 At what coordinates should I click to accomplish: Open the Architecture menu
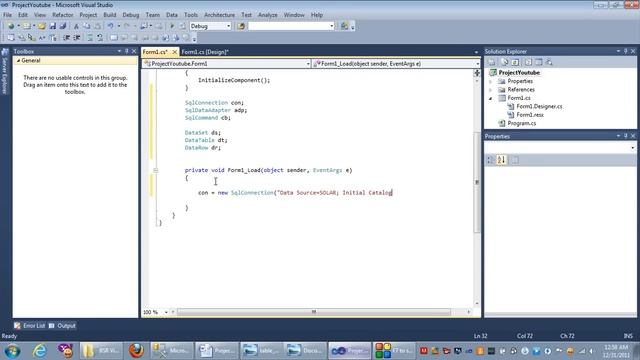coord(219,15)
